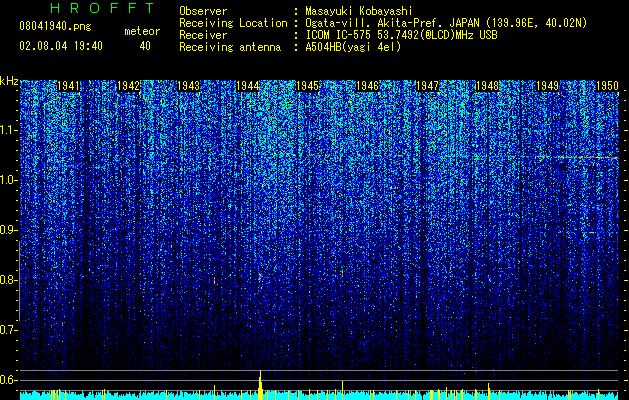Click the 1.0 kHz axis label

tap(8, 181)
